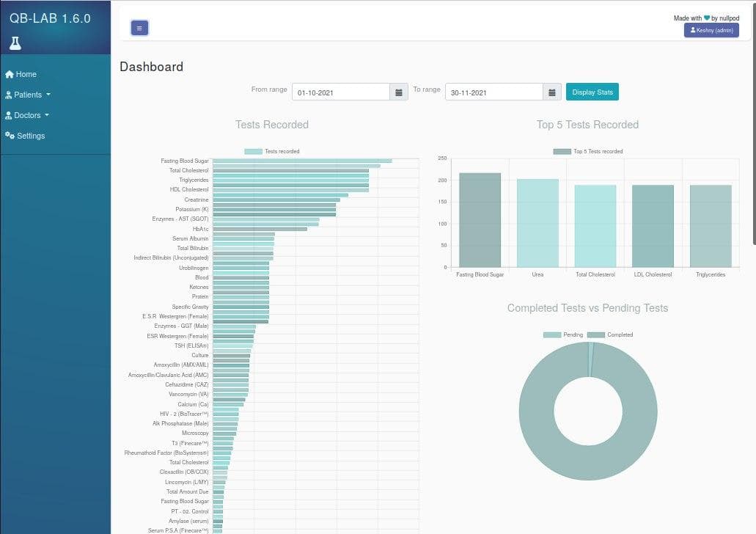The height and width of the screenshot is (534, 756).
Task: Click the Home house icon
Action: [x=10, y=74]
